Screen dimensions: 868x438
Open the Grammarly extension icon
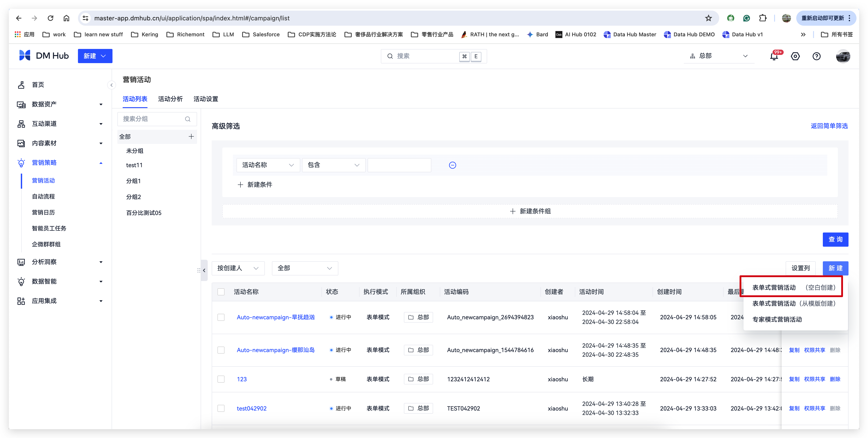746,18
